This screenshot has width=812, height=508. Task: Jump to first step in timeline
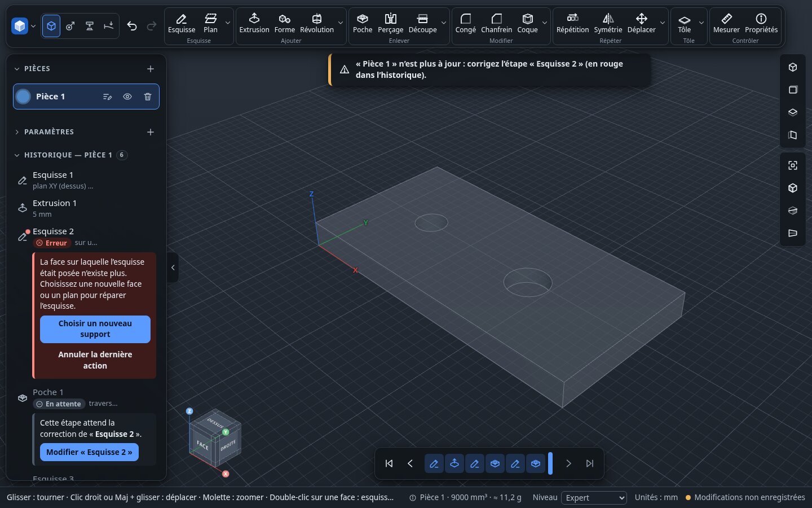tap(389, 463)
